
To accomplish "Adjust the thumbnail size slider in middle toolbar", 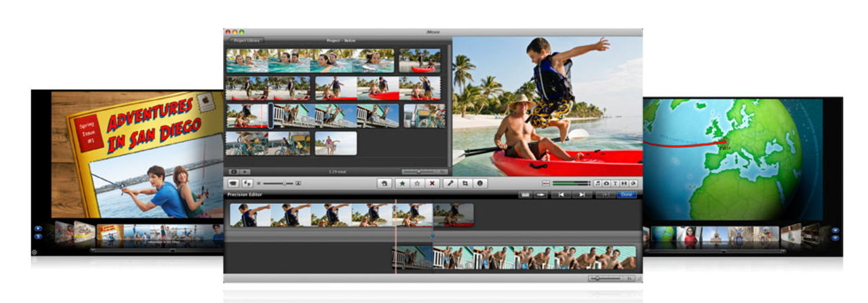I will point(279,183).
